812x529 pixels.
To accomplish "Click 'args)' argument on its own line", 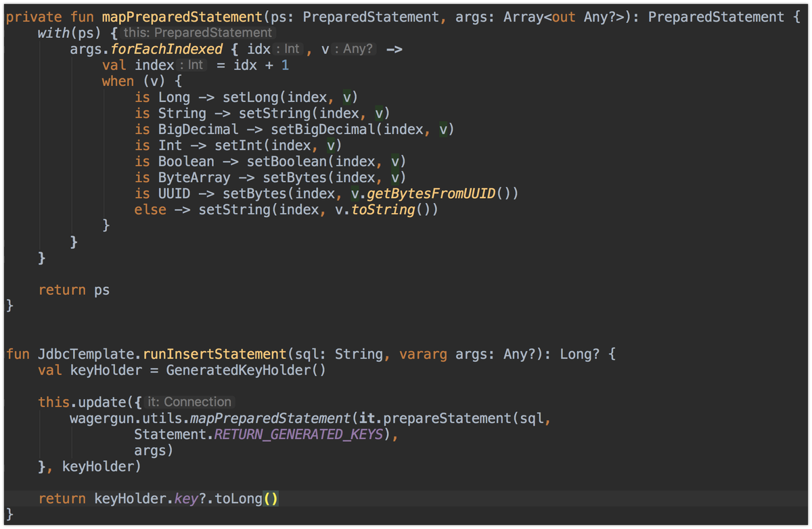I will pyautogui.click(x=154, y=451).
